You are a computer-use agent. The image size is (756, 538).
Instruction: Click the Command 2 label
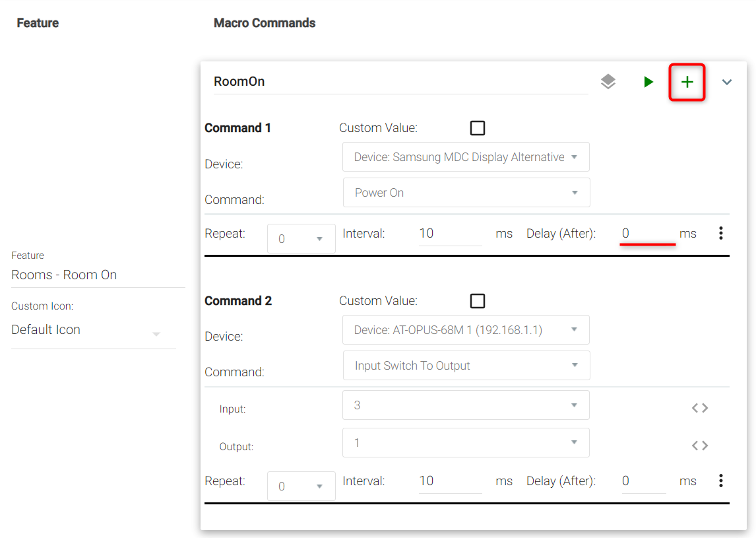[238, 300]
